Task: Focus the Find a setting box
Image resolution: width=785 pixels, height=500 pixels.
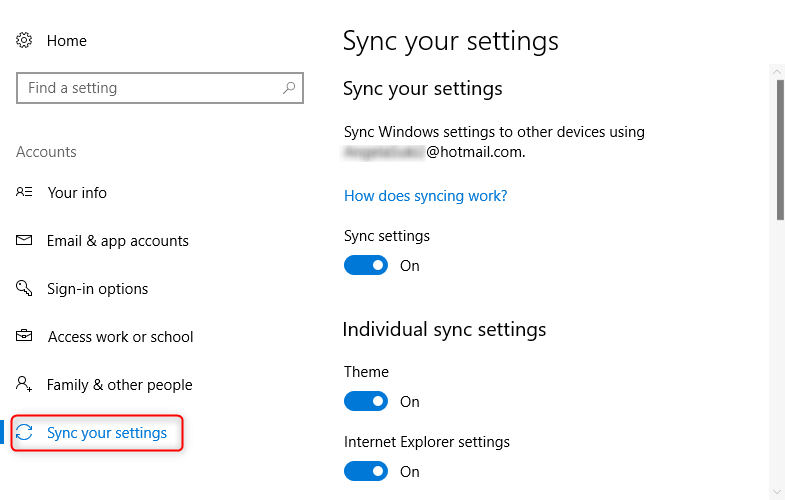Action: tap(160, 88)
